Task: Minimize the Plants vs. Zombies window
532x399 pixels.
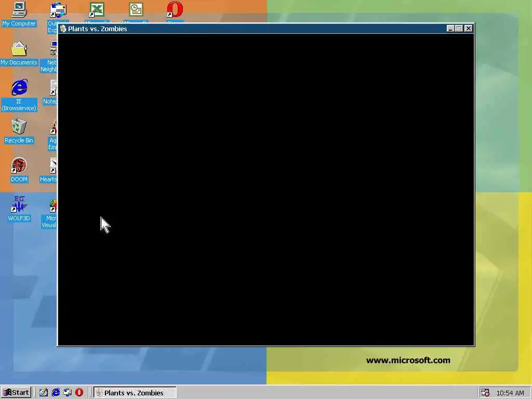Action: tap(450, 29)
